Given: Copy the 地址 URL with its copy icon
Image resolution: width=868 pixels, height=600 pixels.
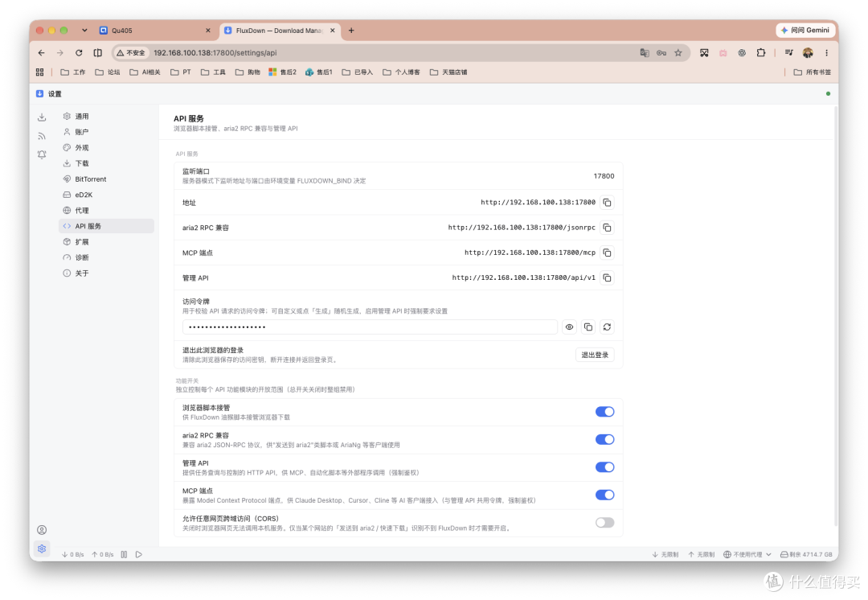Looking at the screenshot, I should (x=608, y=203).
